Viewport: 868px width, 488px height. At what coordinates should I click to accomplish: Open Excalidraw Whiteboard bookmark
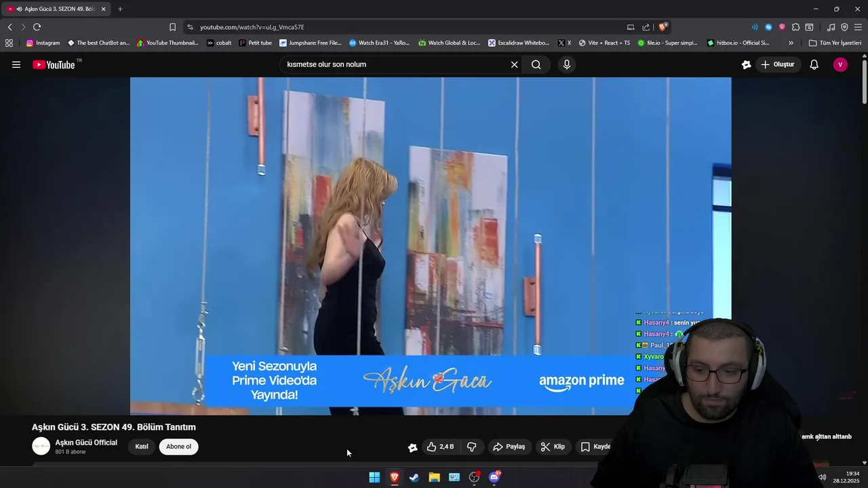point(519,43)
